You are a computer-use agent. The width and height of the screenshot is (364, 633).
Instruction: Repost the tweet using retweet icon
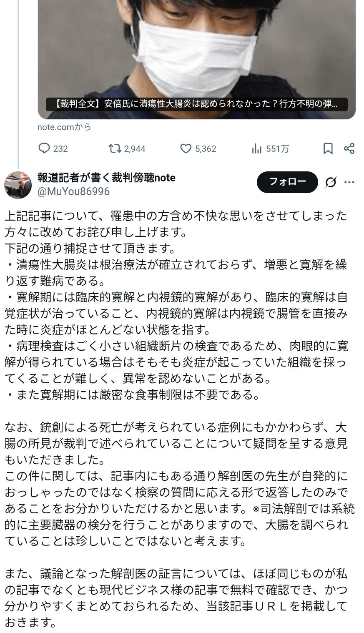point(115,148)
